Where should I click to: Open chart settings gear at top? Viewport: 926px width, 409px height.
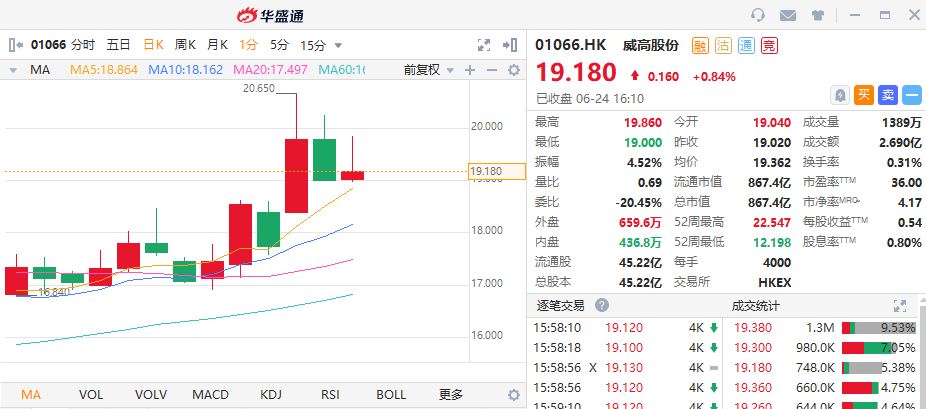coord(514,70)
